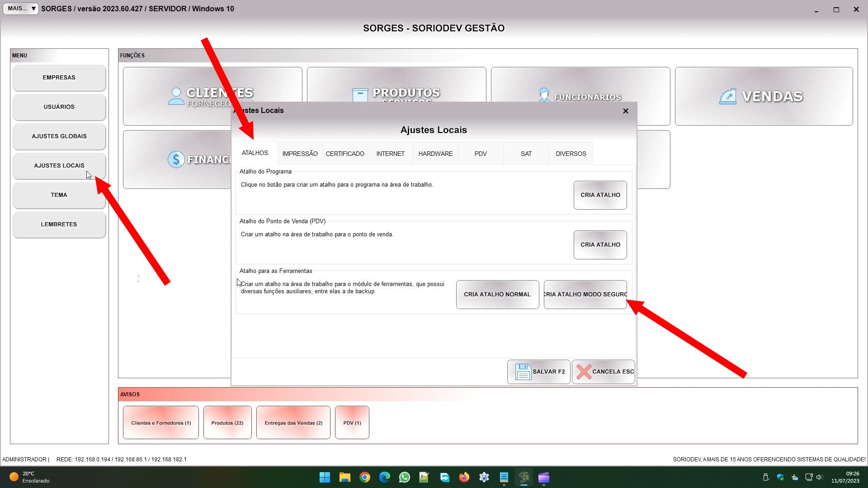Switch to the CERTIFICADO tab
Screen dimensions: 868x488
pos(345,154)
